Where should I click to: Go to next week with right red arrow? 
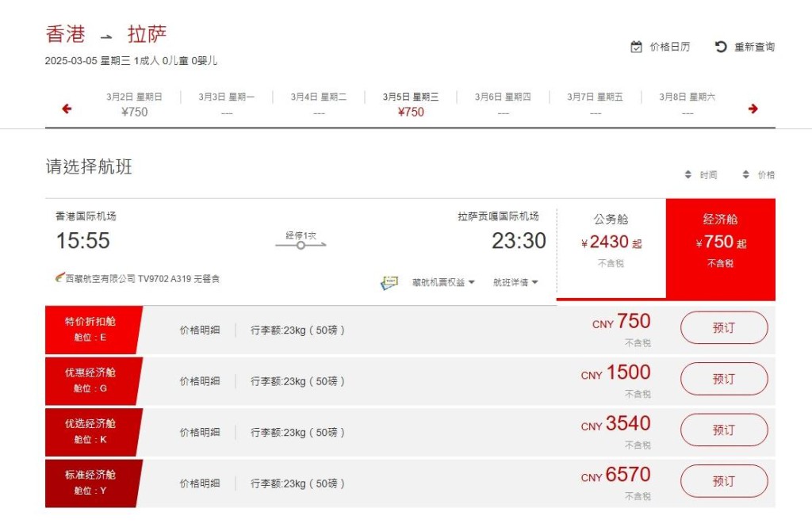(753, 109)
